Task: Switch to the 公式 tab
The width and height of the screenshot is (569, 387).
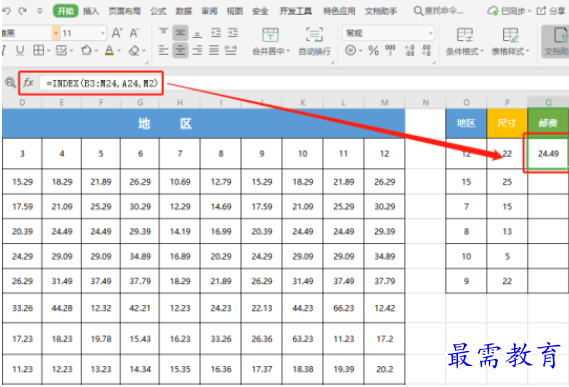Action: click(158, 11)
